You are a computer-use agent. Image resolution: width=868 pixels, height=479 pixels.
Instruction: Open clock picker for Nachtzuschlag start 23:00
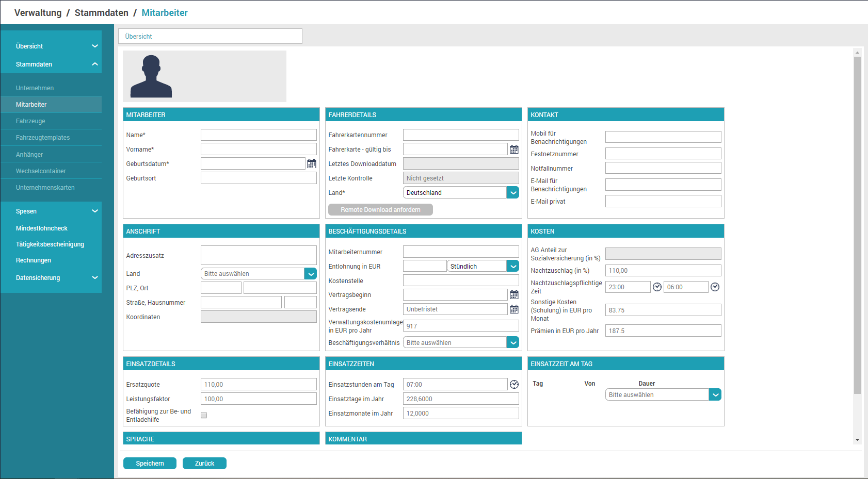click(657, 287)
